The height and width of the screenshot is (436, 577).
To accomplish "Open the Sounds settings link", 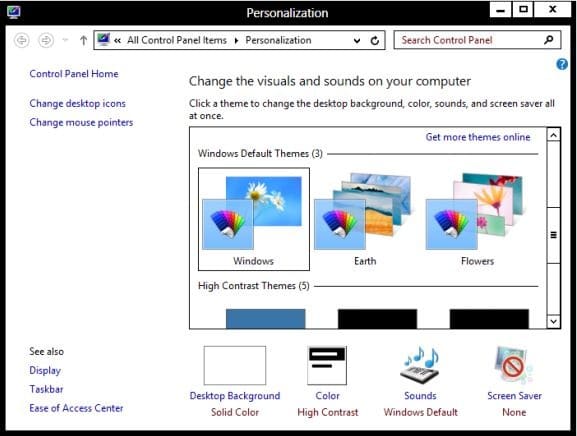I will coord(420,396).
